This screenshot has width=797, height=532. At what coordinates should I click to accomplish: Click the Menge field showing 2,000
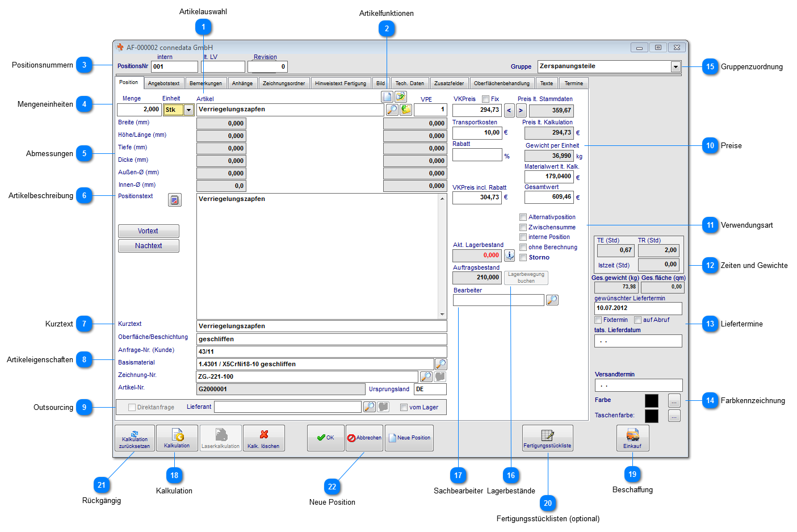pyautogui.click(x=139, y=110)
